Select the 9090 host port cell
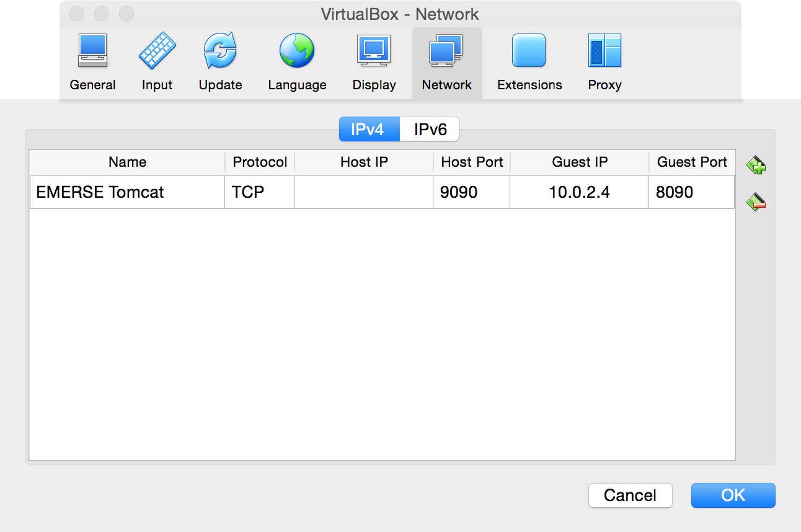The image size is (801, 532). point(472,192)
